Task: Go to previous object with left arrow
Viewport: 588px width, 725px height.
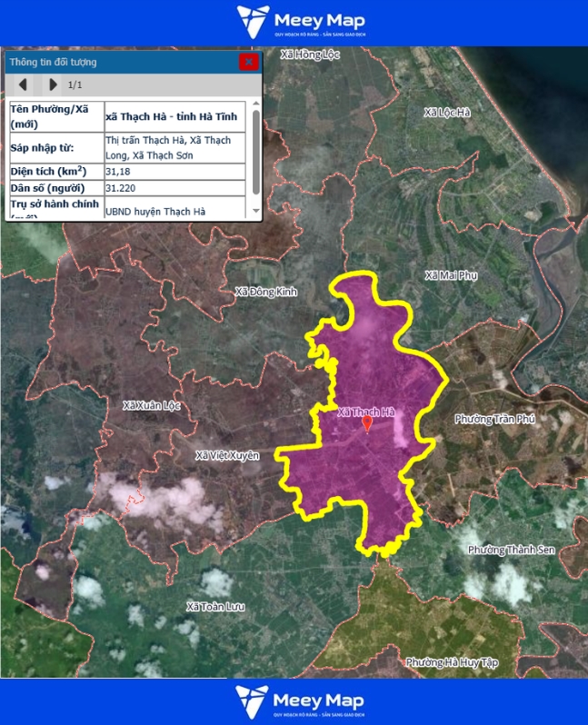Action: pyautogui.click(x=24, y=84)
